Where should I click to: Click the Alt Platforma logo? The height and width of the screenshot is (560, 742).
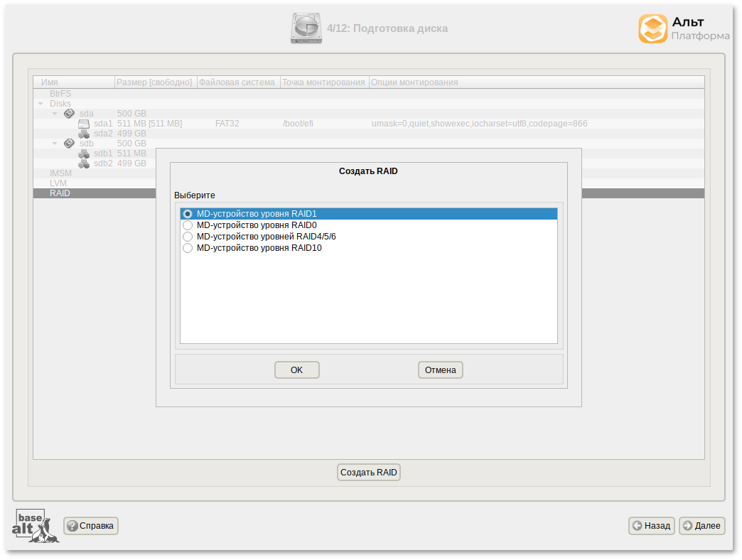pos(683,29)
